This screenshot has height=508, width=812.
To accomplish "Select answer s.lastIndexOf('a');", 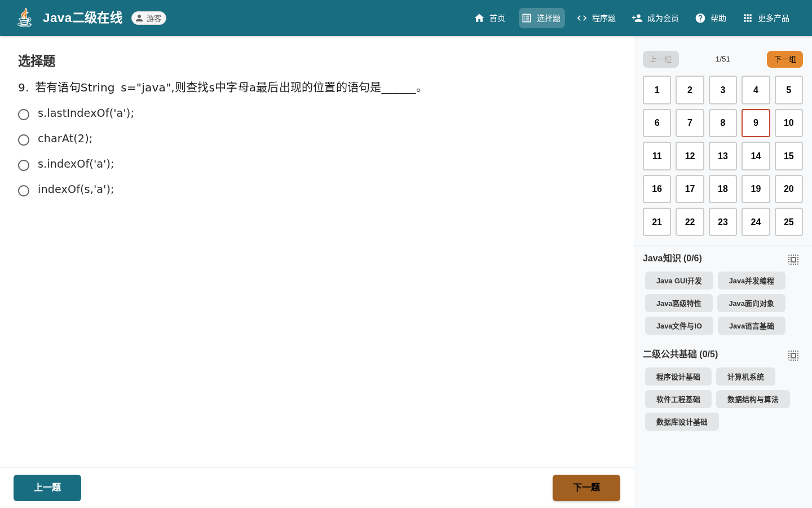I will 24,115.
